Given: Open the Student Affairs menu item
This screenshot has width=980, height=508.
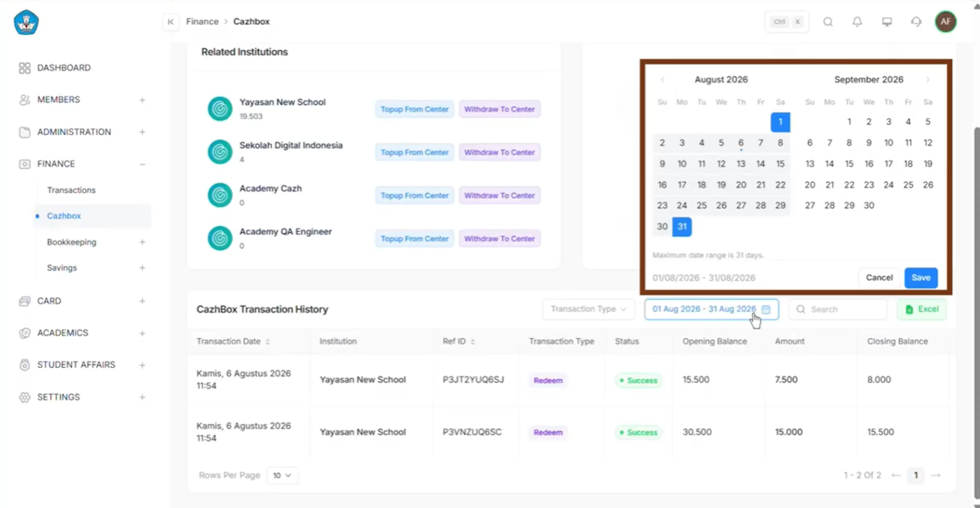Looking at the screenshot, I should 76,365.
